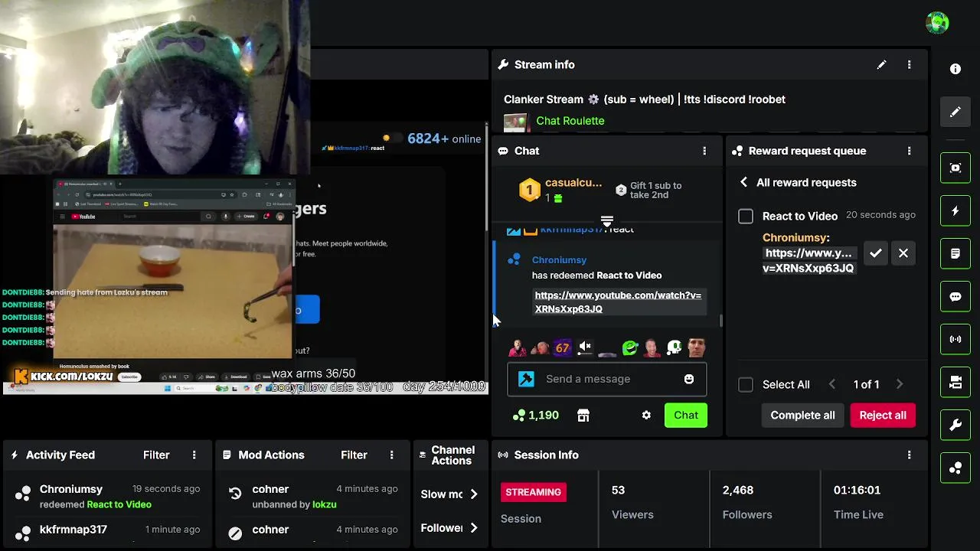980x551 pixels.
Task: Insert the white skull emote
Action: pyautogui.click(x=674, y=348)
